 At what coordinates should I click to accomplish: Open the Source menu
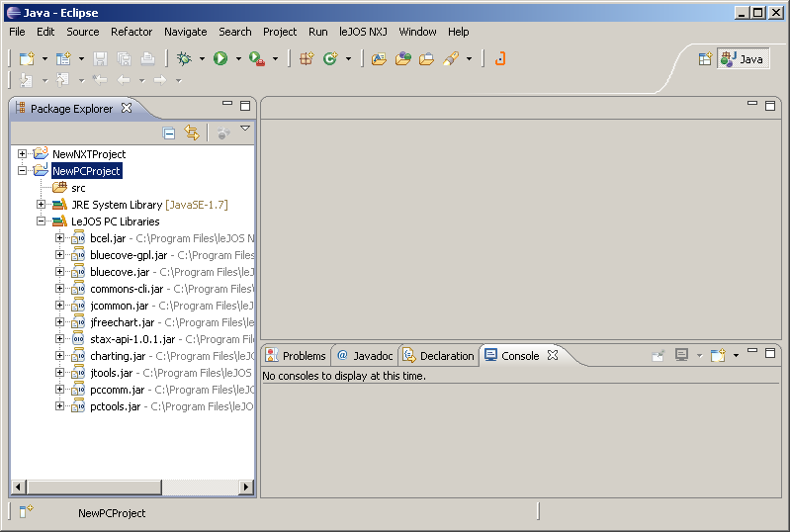[x=83, y=32]
